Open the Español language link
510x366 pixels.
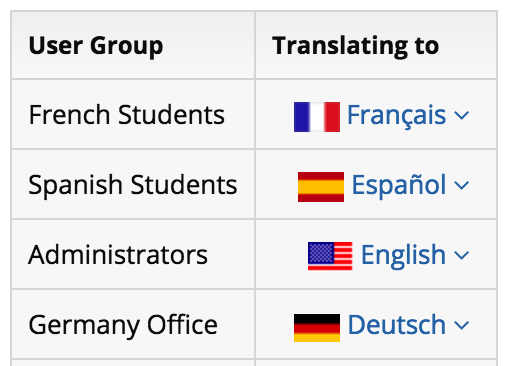click(x=399, y=185)
